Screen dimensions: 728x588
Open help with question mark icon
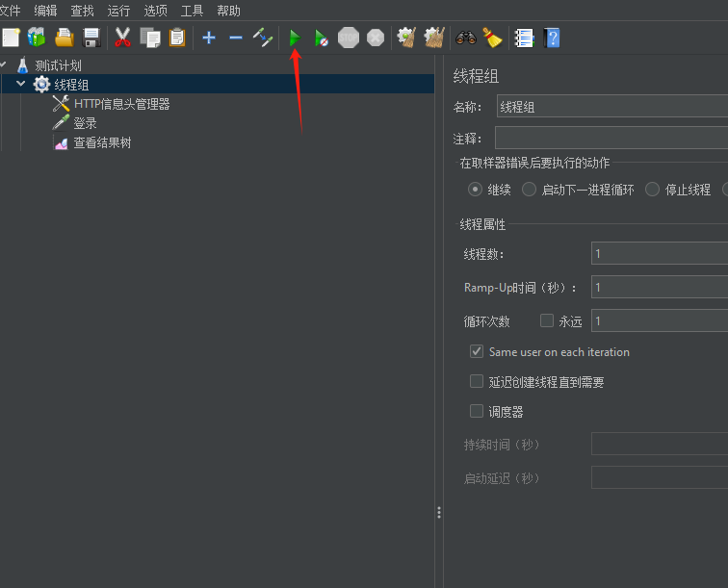click(x=552, y=38)
